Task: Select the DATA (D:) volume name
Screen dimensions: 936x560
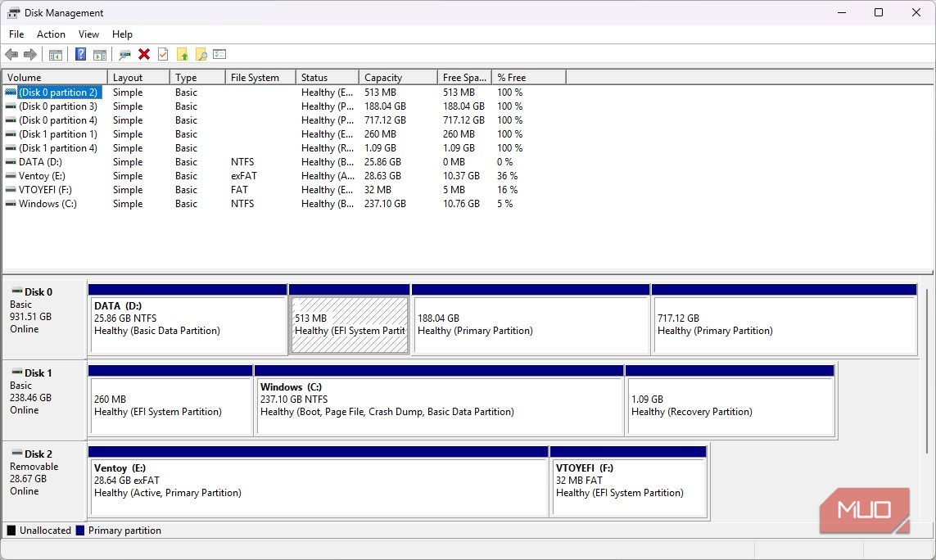Action: pyautogui.click(x=40, y=162)
